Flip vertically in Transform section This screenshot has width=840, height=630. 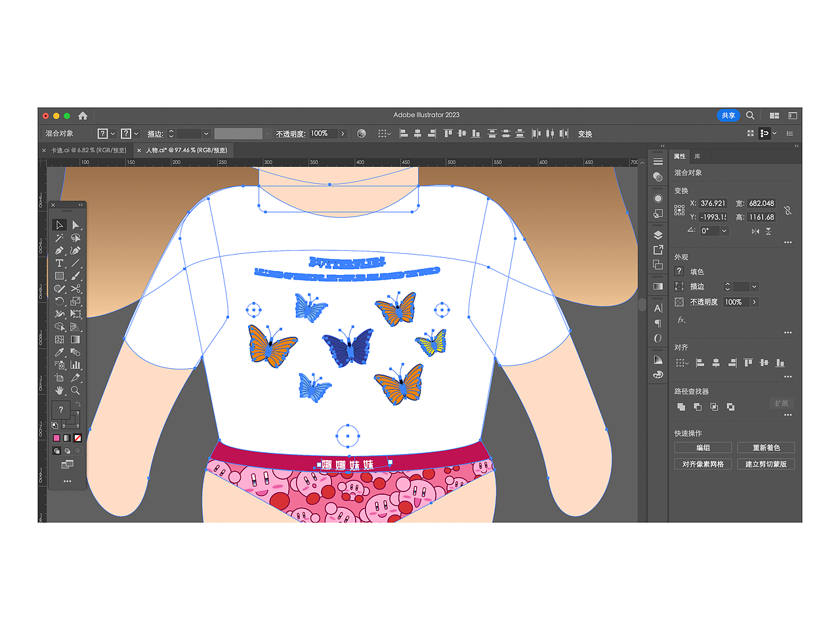pos(768,231)
